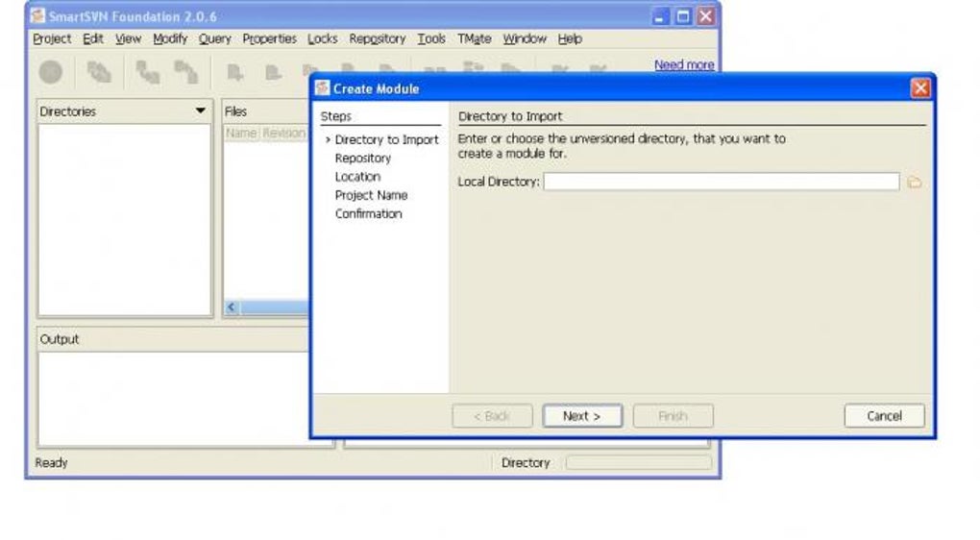The height and width of the screenshot is (540, 980).
Task: Browse for folder next to Local Directory
Action: 915,183
